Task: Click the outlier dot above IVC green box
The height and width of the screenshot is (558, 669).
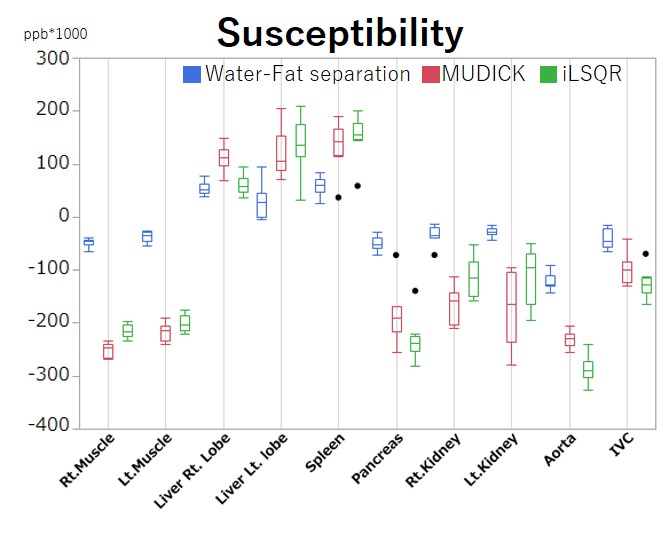Action: click(646, 254)
